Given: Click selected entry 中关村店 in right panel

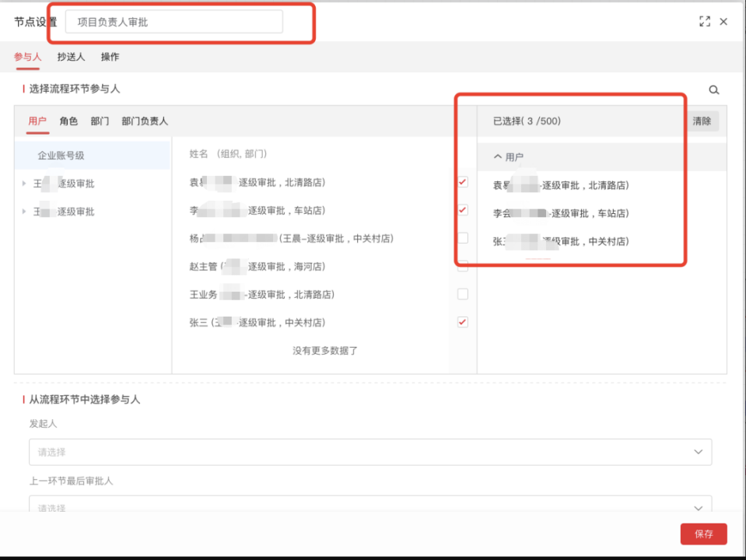Looking at the screenshot, I should pos(561,241).
